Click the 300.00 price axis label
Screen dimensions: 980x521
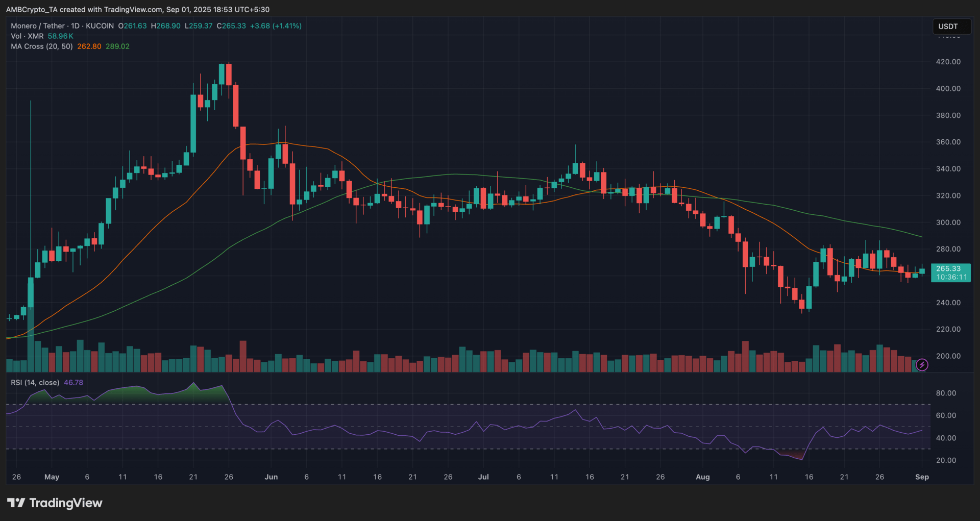948,222
